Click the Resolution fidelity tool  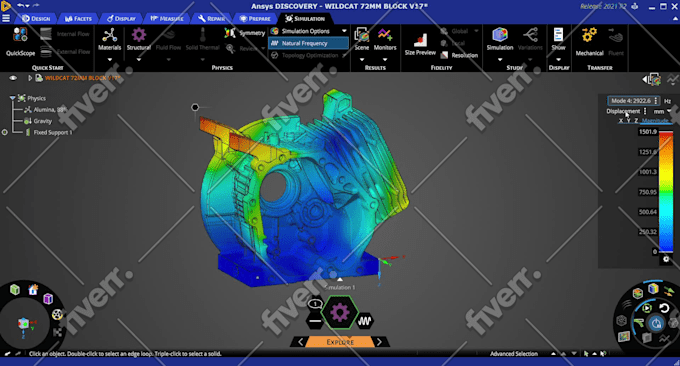tap(459, 55)
